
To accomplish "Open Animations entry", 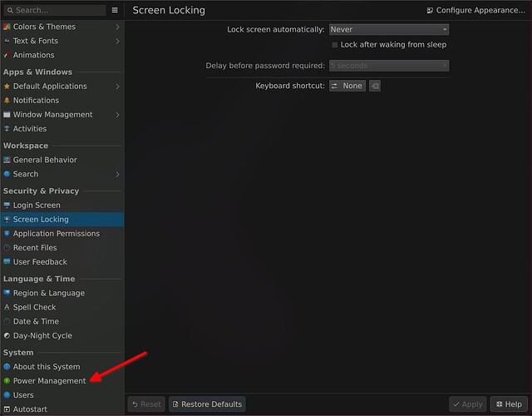I will 62,55.
